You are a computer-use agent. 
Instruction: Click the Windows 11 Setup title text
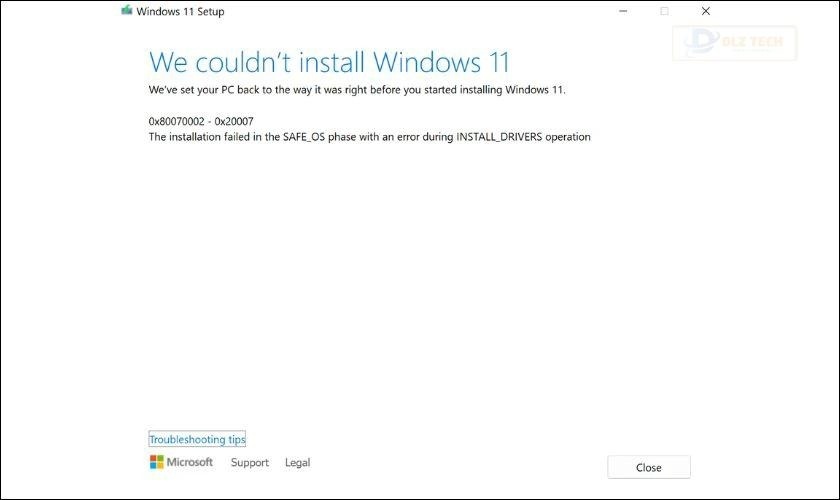click(x=180, y=11)
